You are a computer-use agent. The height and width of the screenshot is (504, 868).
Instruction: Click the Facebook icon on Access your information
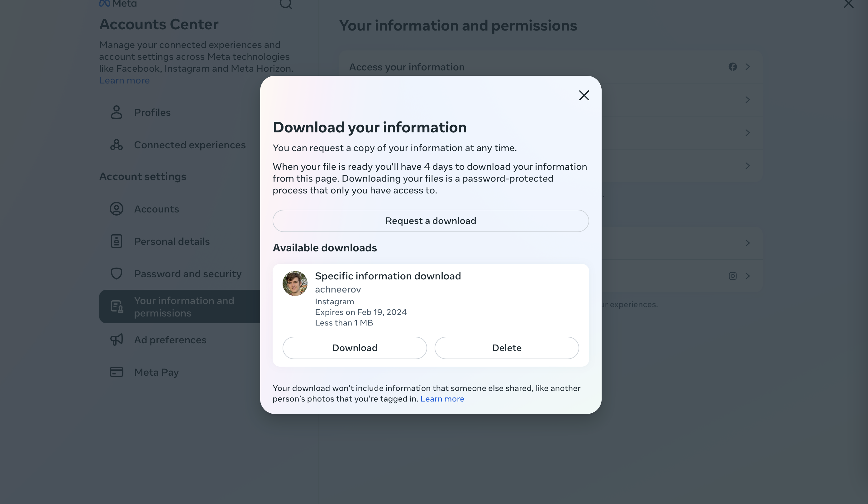click(733, 67)
